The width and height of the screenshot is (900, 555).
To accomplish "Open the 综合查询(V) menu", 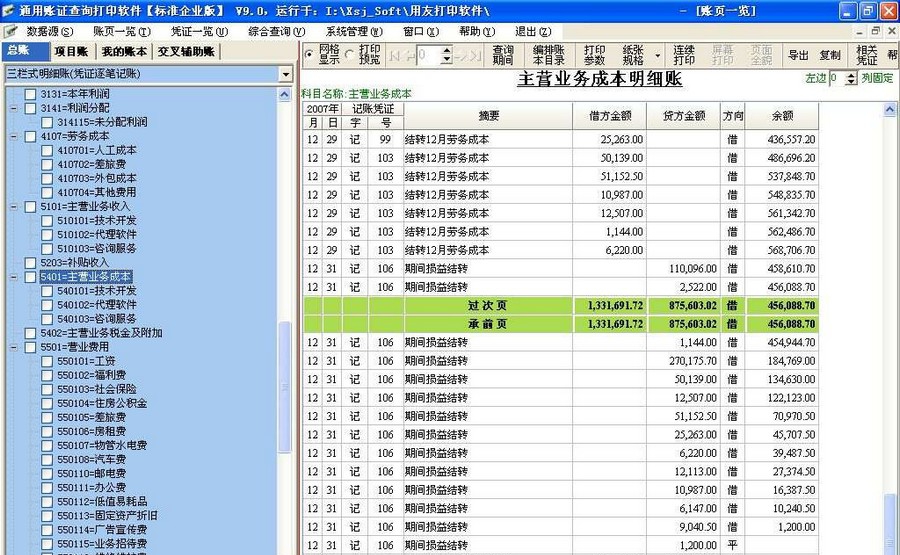I will pyautogui.click(x=276, y=32).
